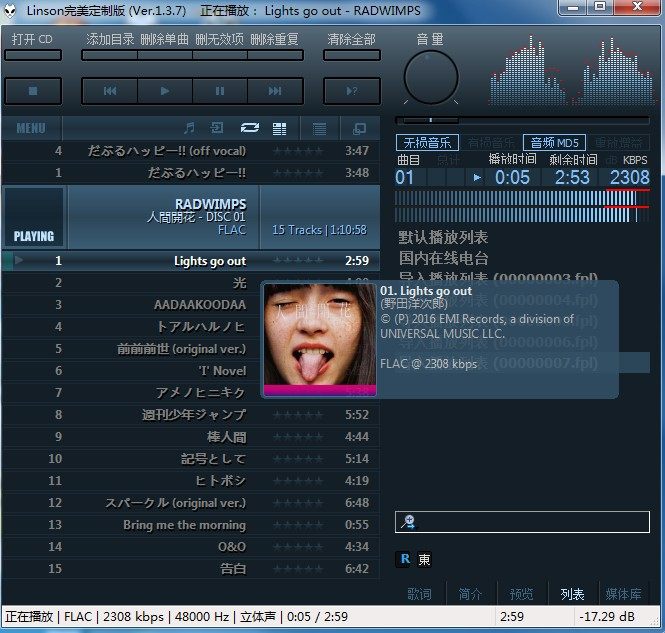This screenshot has height=633, width=665.
Task: Open the 歌词 tab
Action: coord(419,594)
